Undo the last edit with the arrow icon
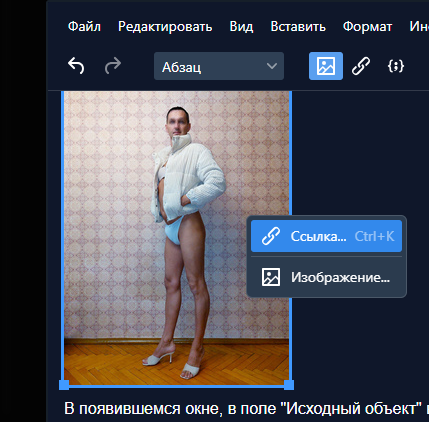Viewport: 429px width, 422px height. [x=76, y=66]
